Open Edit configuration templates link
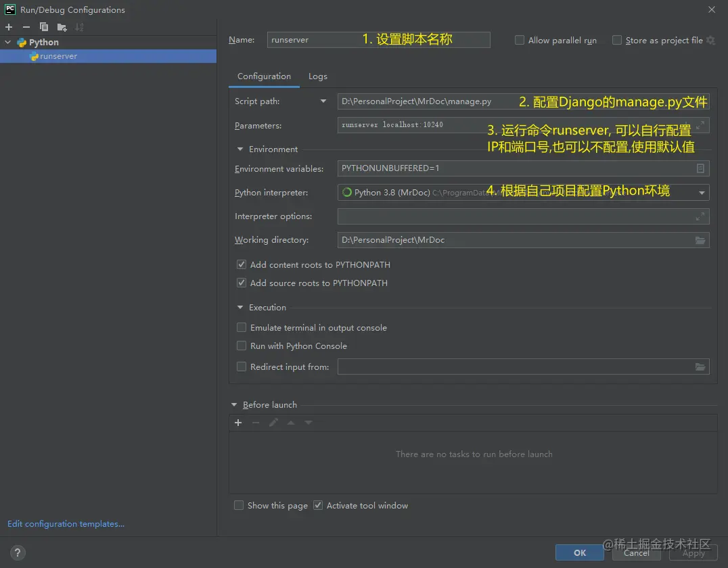Screen dimensions: 728x568 (x=66, y=524)
